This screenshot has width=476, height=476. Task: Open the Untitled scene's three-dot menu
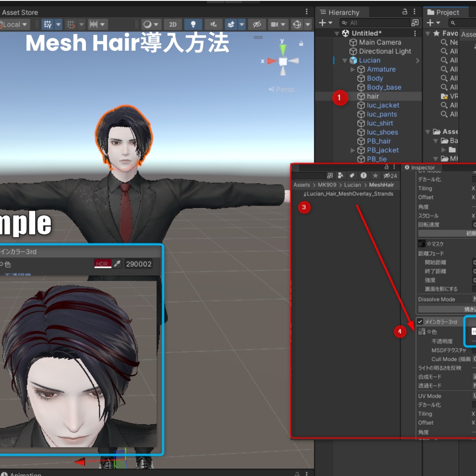pyautogui.click(x=415, y=33)
